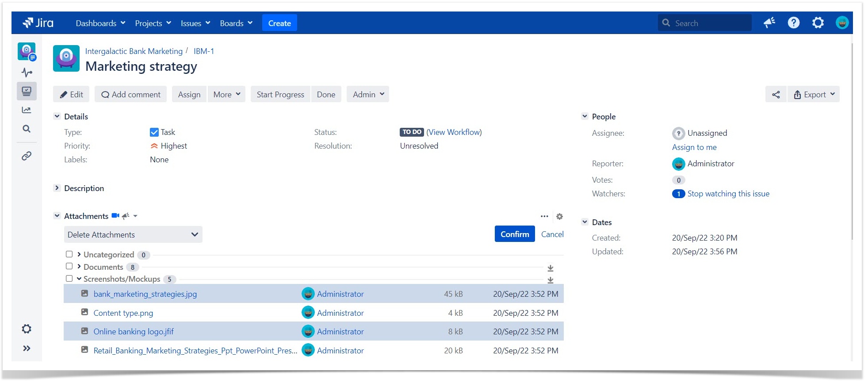The image size is (868, 383).
Task: Click the attachments gear settings icon
Action: [x=559, y=216]
